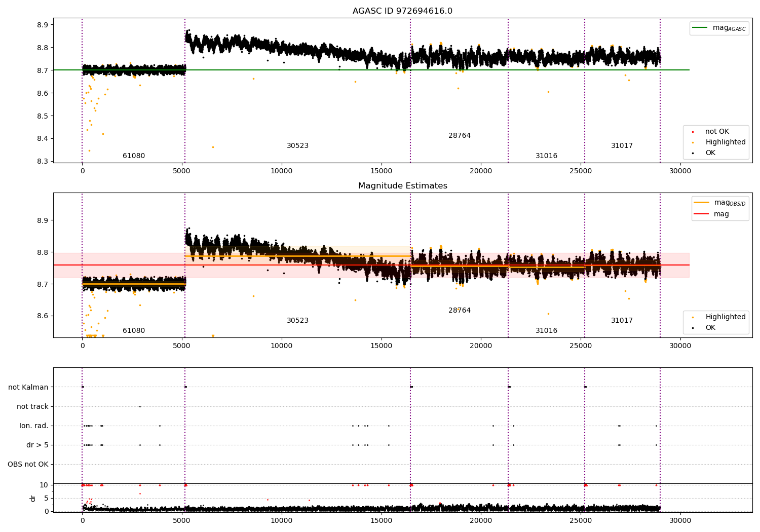Click obsid label 31017 in the Magnitude Estimates plot
The image size is (760, 532).
point(622,321)
